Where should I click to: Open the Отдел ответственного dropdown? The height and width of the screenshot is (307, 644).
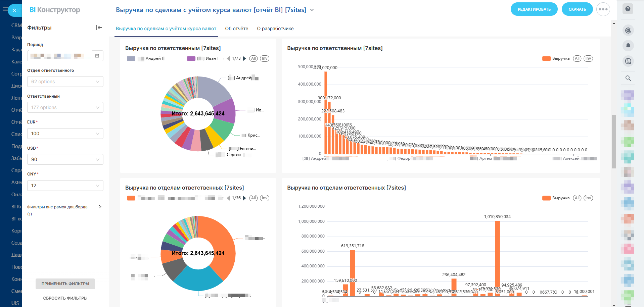(65, 82)
